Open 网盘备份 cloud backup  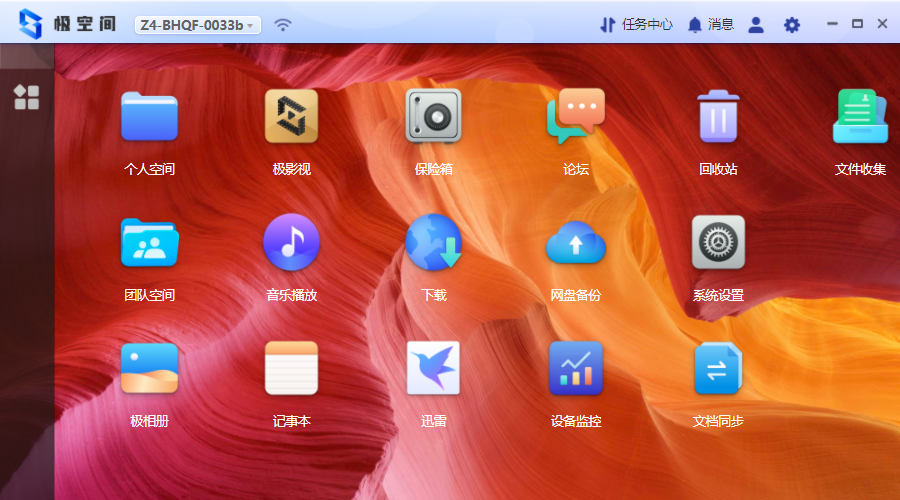coord(576,243)
